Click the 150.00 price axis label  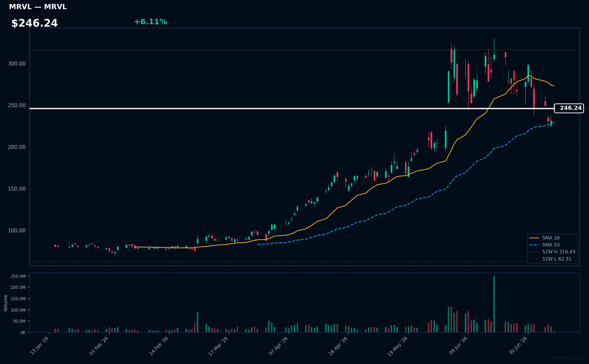point(17,189)
